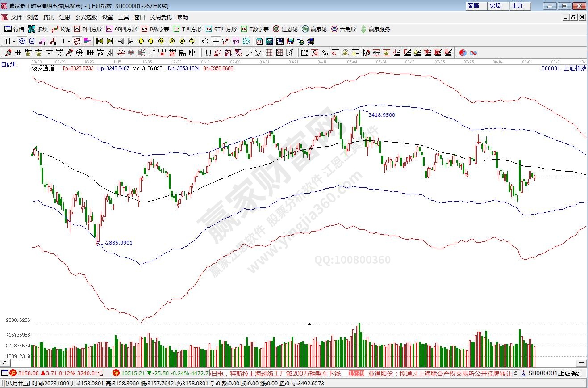The height and width of the screenshot is (388, 588).
Task: Click the volume panel scroll right arrow
Action: click(x=581, y=362)
